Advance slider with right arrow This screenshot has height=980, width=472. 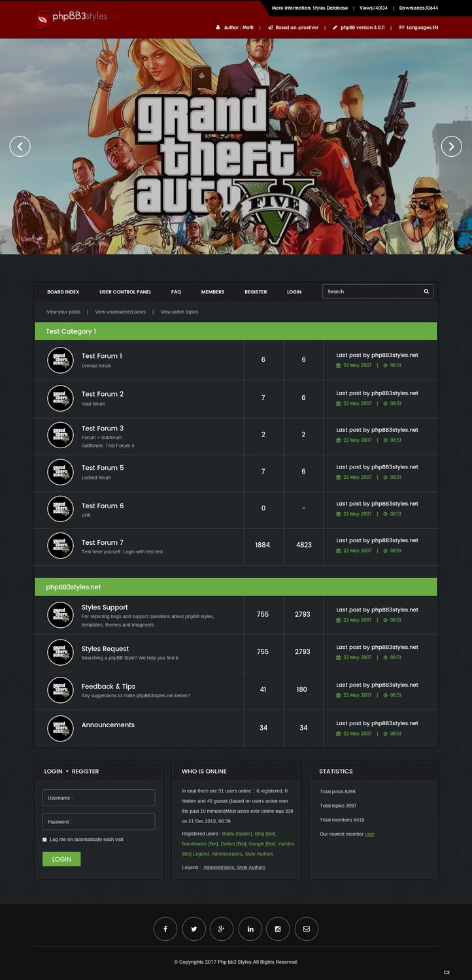tap(452, 146)
